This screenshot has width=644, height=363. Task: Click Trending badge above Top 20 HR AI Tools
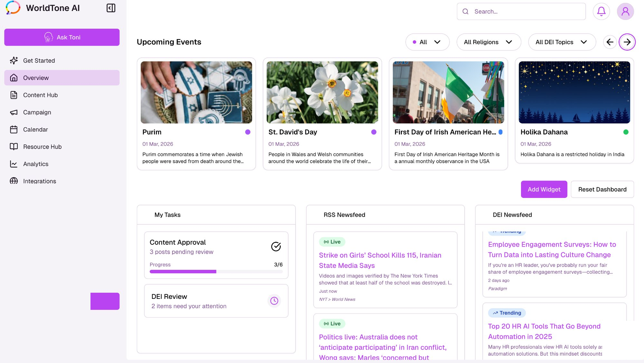(507, 313)
